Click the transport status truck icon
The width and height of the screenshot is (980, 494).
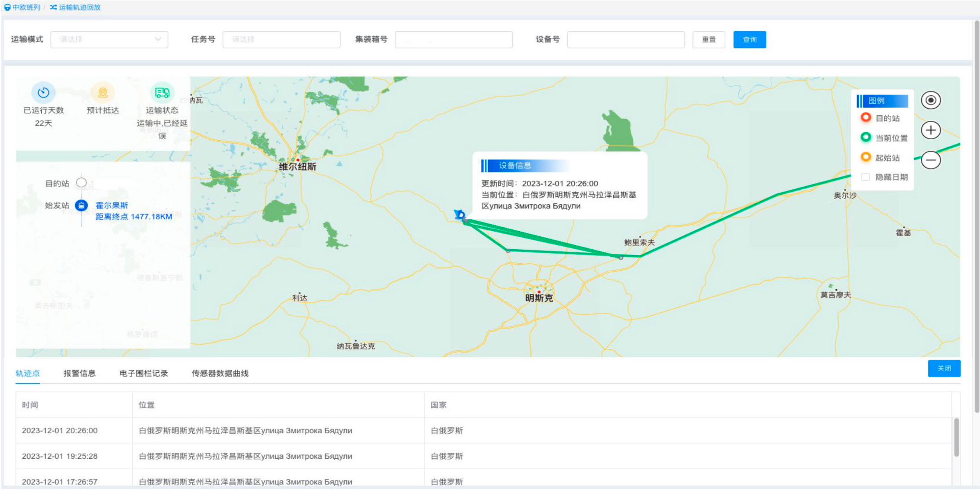coord(162,92)
